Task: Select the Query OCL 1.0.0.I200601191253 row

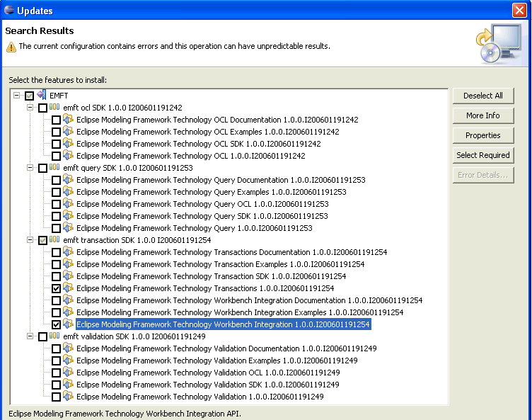Action: pyautogui.click(x=202, y=204)
